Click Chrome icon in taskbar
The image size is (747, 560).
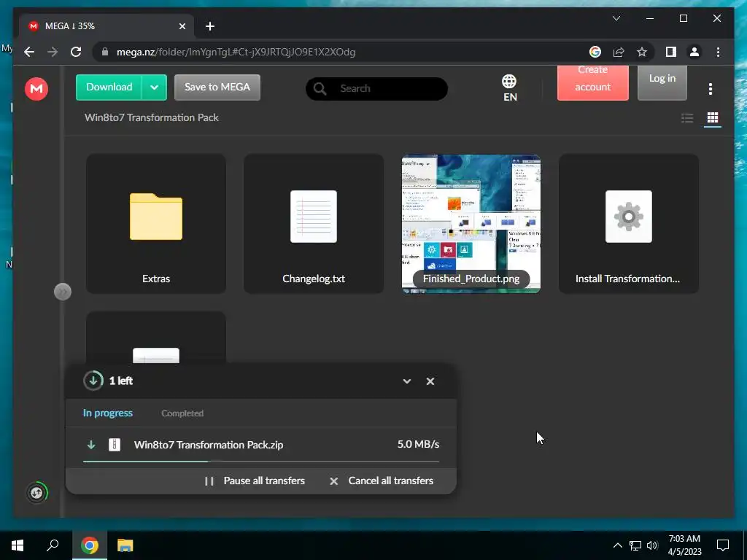click(89, 545)
